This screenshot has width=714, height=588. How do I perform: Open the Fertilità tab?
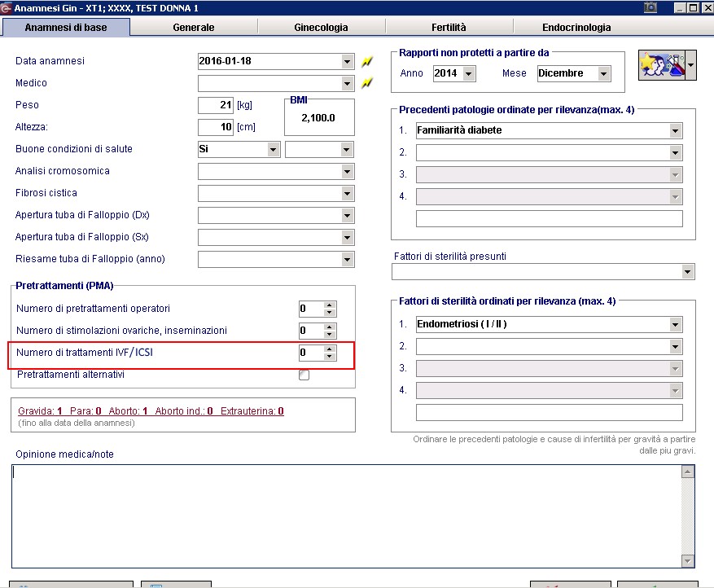449,28
